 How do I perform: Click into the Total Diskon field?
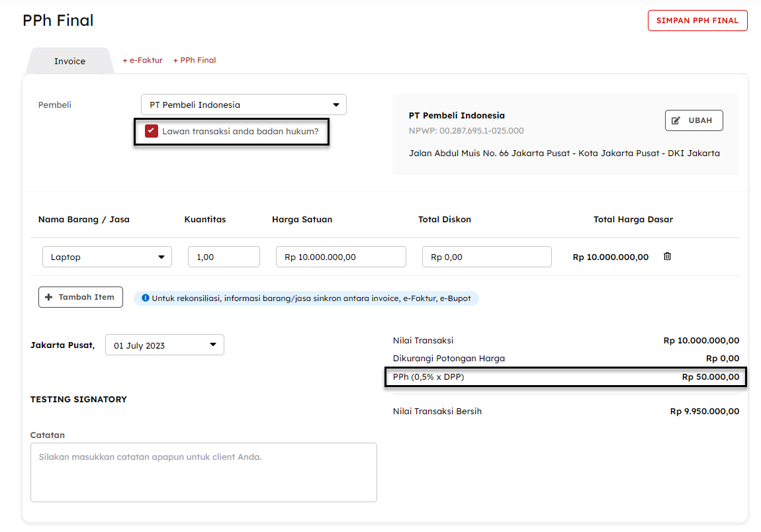pyautogui.click(x=486, y=257)
